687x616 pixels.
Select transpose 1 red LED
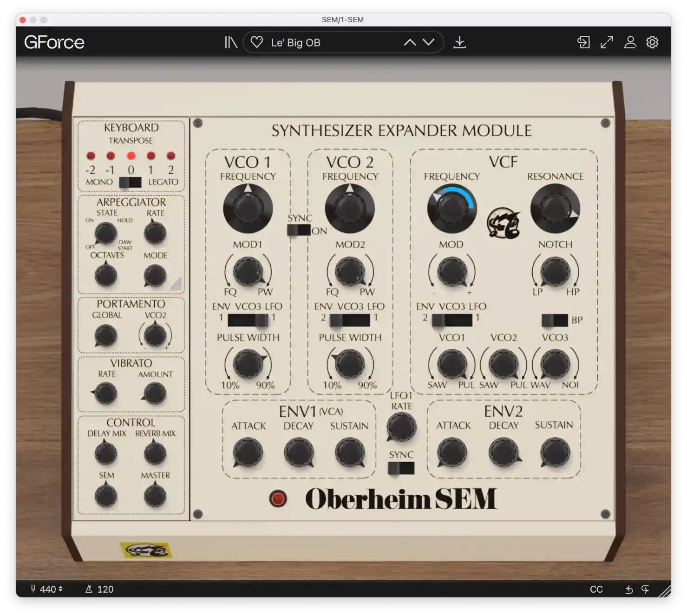151,156
